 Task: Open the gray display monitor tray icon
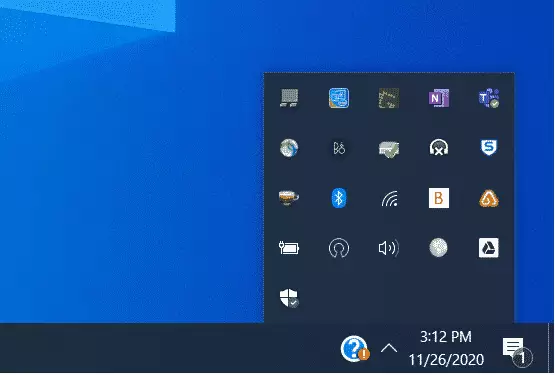tap(289, 98)
